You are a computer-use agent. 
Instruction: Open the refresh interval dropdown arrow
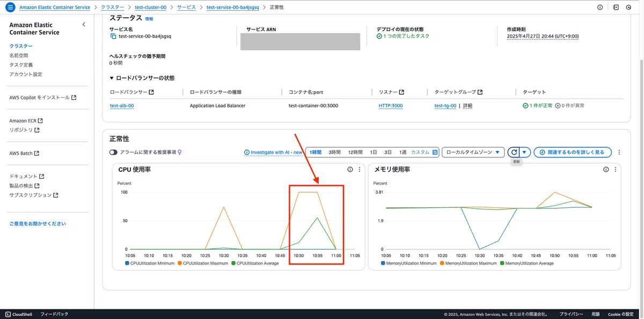[525, 153]
